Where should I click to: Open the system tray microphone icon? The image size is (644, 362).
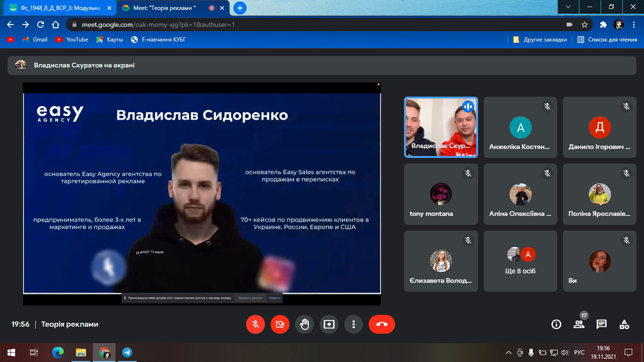pos(531,352)
